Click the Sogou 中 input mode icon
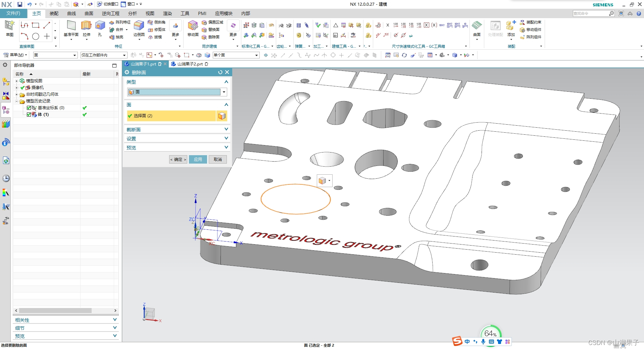644x349 pixels. 467,342
